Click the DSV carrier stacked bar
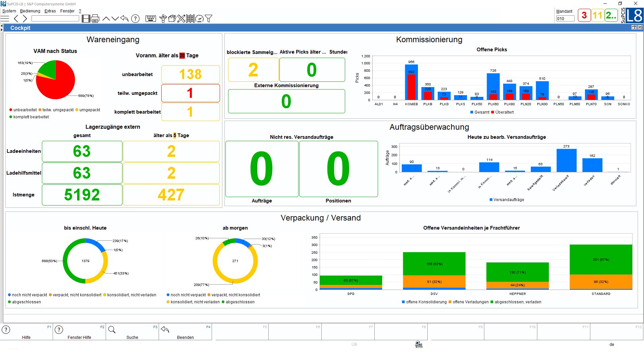The width and height of the screenshot is (644, 362). tap(434, 271)
